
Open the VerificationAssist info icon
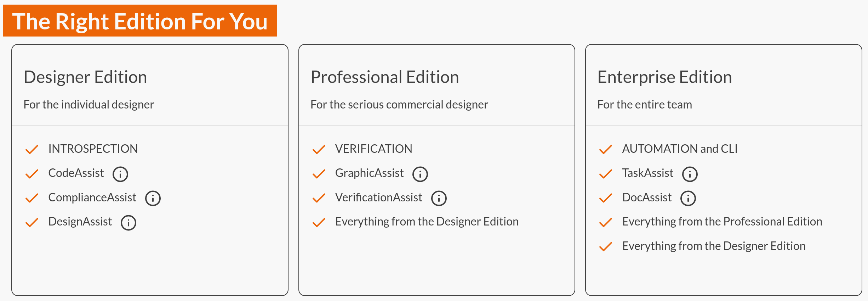pos(439,198)
